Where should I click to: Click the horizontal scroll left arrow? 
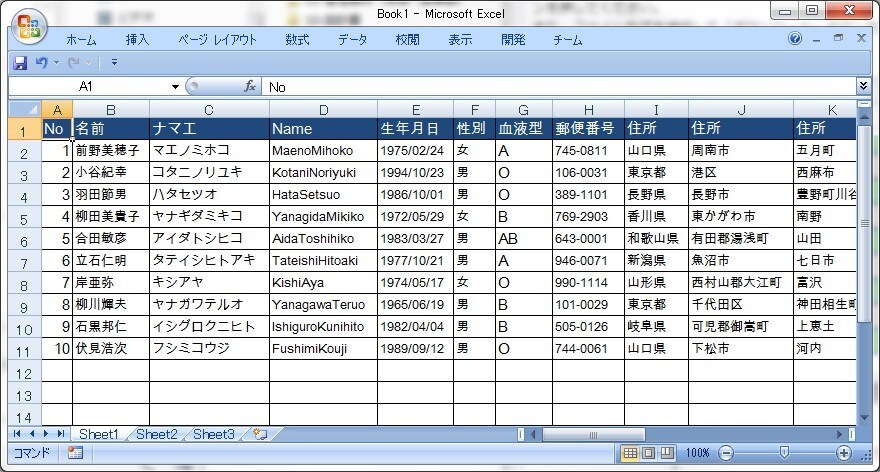533,434
